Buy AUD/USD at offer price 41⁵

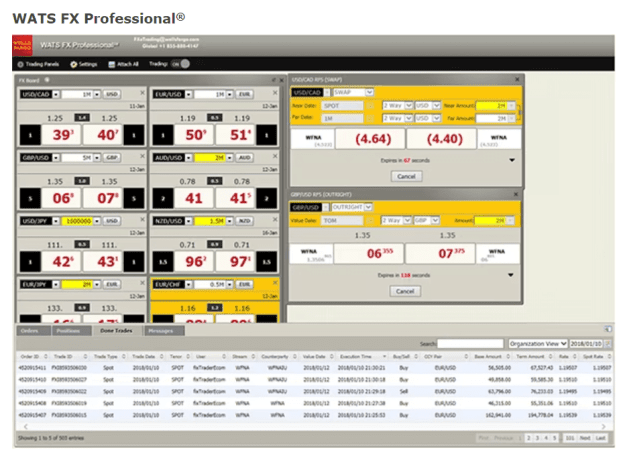(236, 198)
